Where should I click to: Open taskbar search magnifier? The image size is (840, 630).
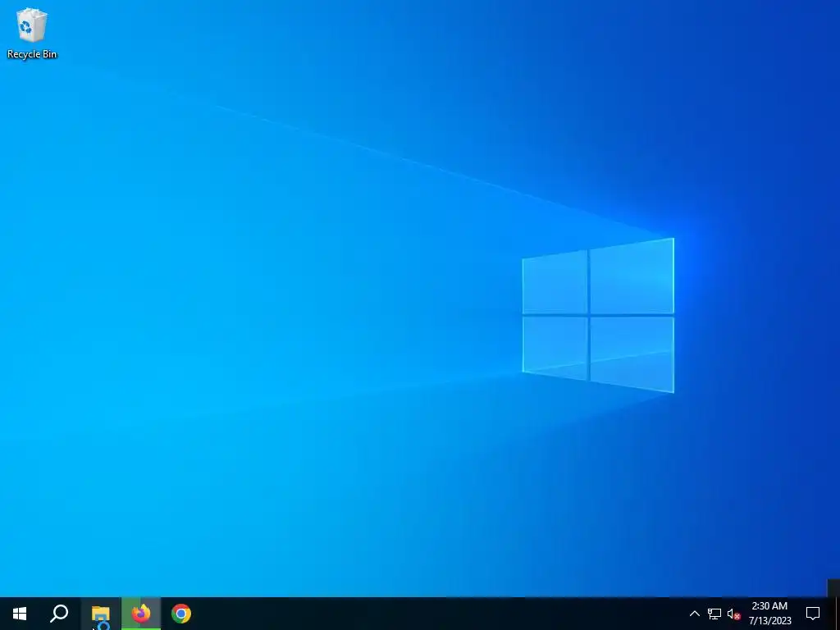pyautogui.click(x=59, y=614)
